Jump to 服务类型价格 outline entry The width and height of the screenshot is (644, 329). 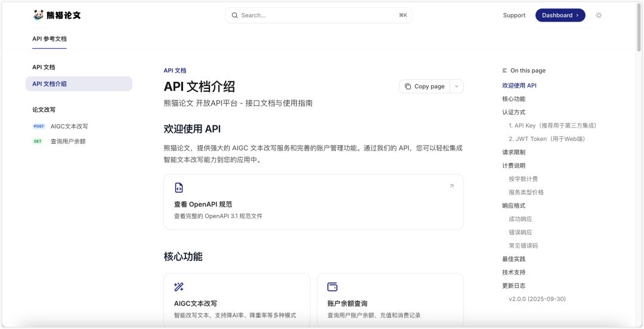pyautogui.click(x=526, y=192)
